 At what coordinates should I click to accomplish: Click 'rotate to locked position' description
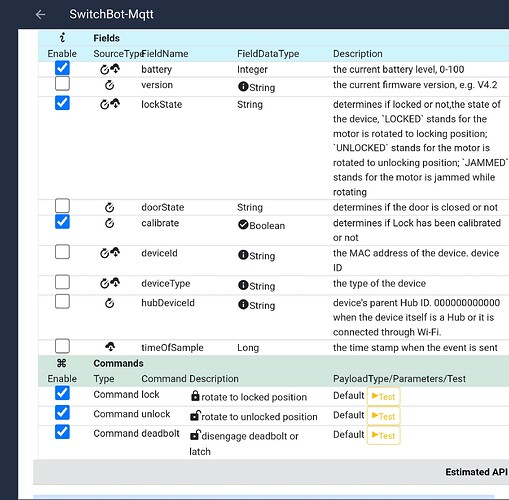tap(254, 397)
